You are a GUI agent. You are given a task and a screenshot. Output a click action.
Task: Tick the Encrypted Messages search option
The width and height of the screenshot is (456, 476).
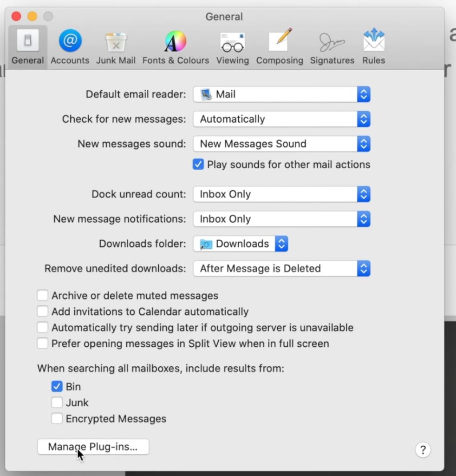(57, 419)
